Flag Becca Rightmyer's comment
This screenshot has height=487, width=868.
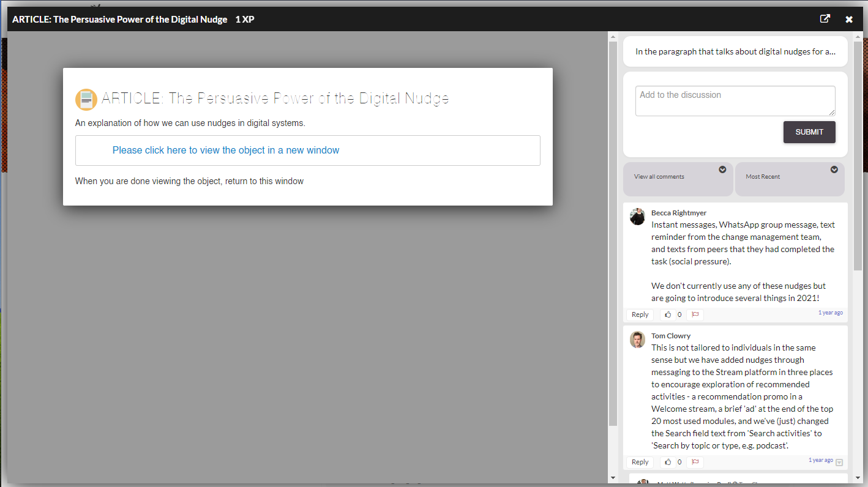695,314
